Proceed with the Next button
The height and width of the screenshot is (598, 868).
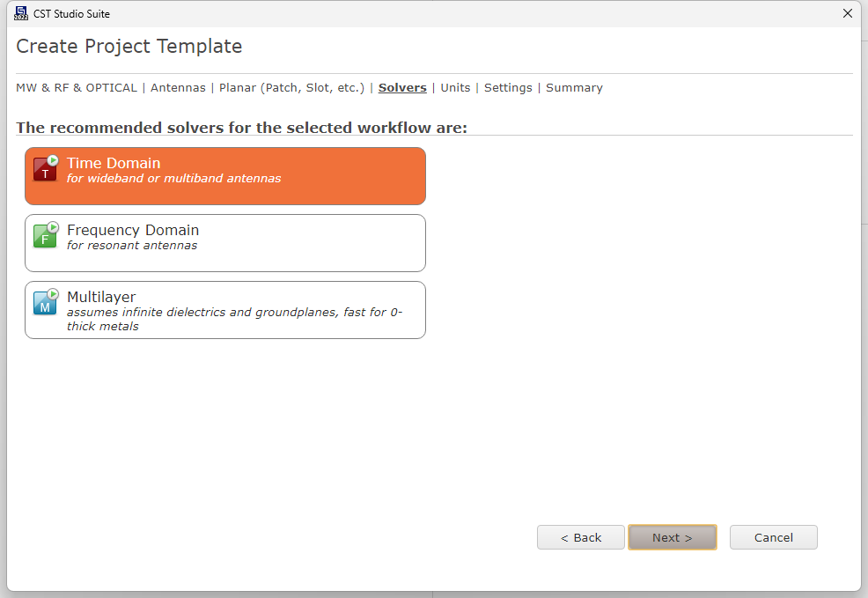pyautogui.click(x=672, y=537)
